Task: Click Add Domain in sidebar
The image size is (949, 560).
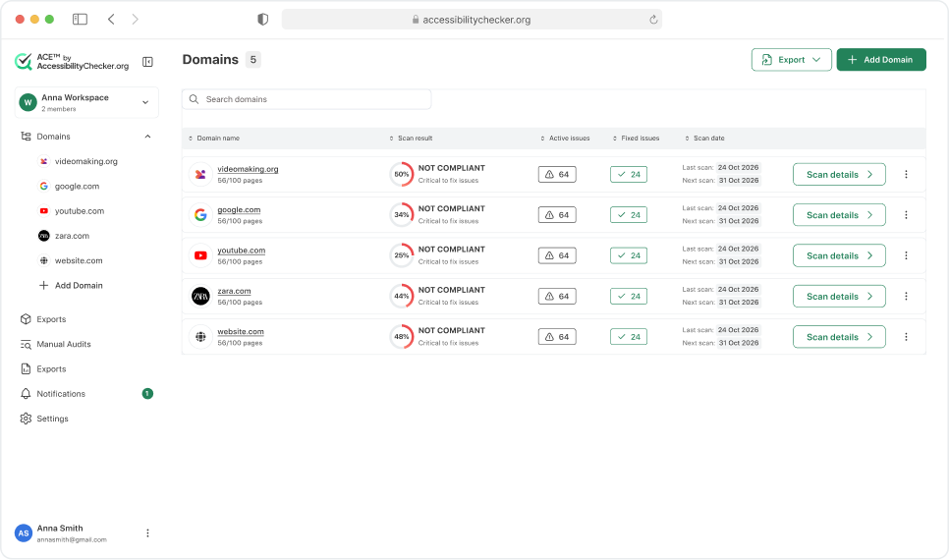Action: (71, 285)
